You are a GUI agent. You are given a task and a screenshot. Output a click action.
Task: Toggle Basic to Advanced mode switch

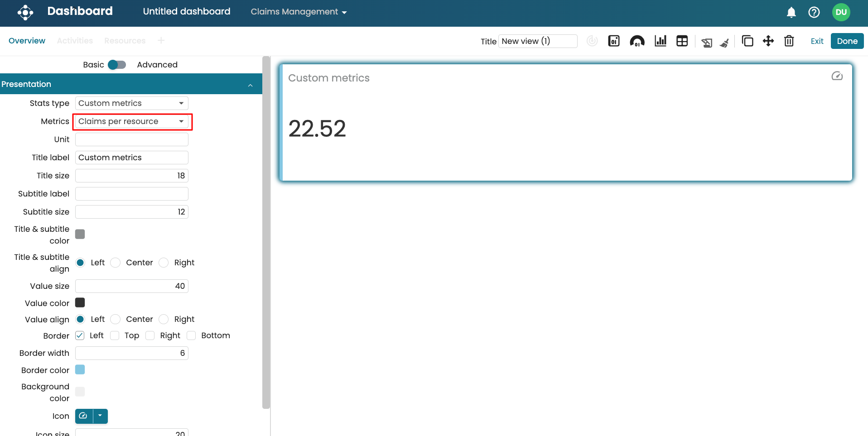coord(117,65)
